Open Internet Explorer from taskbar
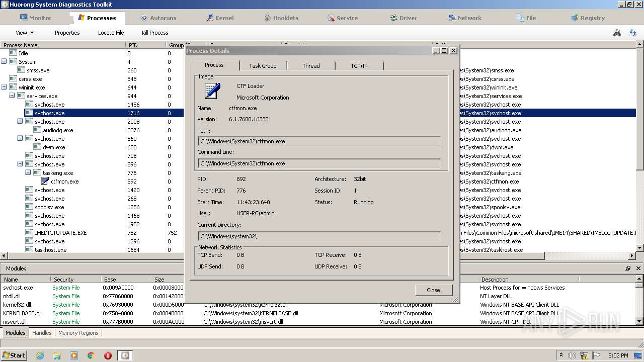Image resolution: width=644 pixels, height=362 pixels. click(40, 355)
